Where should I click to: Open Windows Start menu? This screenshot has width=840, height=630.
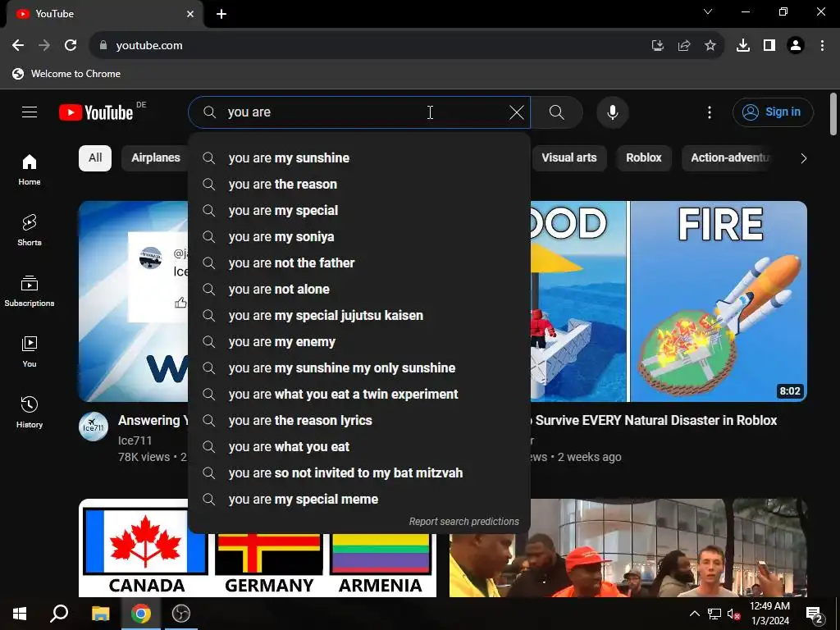20,614
